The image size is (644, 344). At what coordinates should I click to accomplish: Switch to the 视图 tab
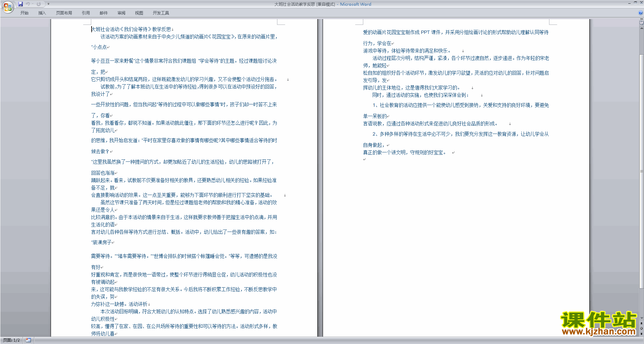[x=139, y=13]
